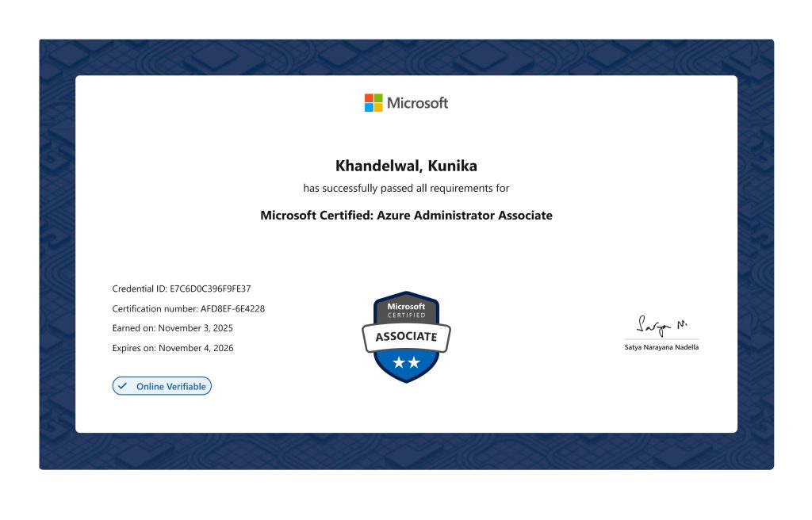
Task: Click the Satya Narayana Nadella printed name
Action: coord(661,347)
